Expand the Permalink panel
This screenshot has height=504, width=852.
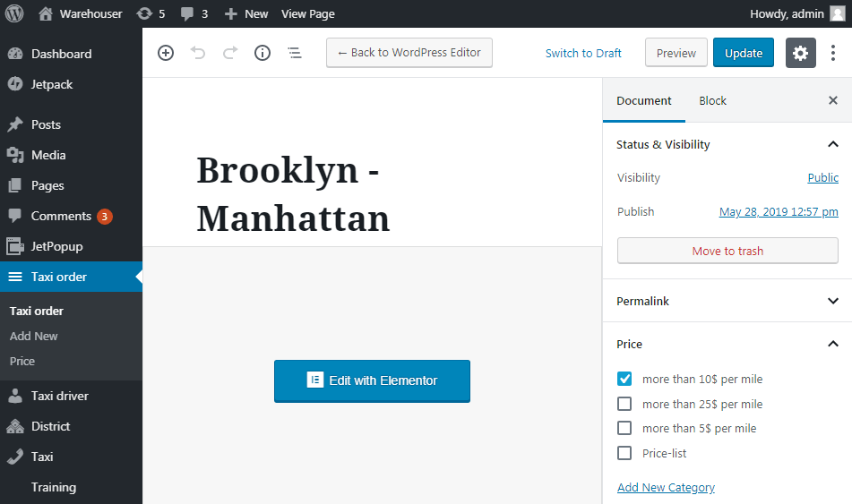(727, 301)
